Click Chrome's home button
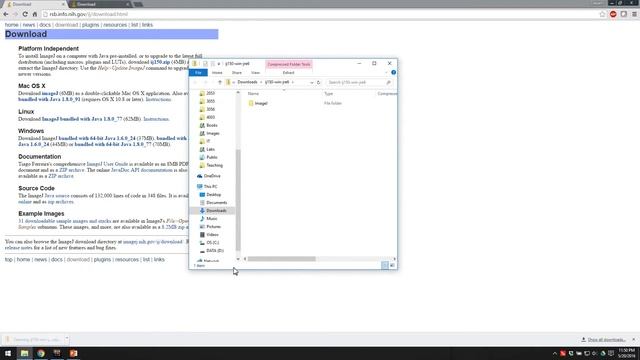The width and height of the screenshot is (640, 360). click(x=35, y=14)
